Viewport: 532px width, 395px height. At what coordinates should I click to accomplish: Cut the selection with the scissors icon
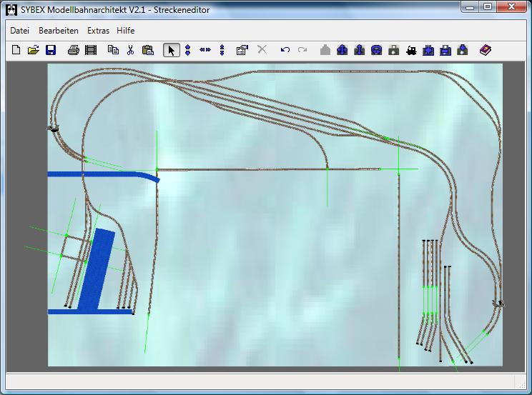(130, 50)
